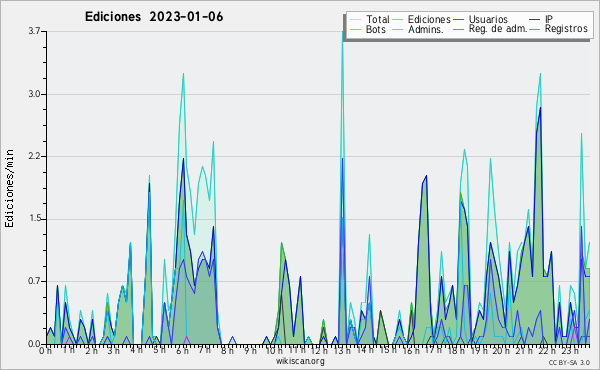Click the Reg. de adm. legend line
This screenshot has width=600, height=370.
[x=459, y=29]
